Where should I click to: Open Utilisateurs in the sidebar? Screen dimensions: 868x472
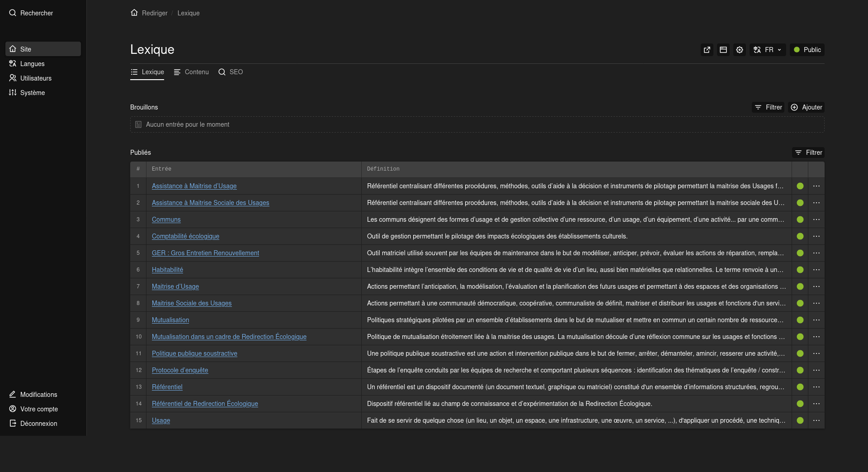pos(36,78)
